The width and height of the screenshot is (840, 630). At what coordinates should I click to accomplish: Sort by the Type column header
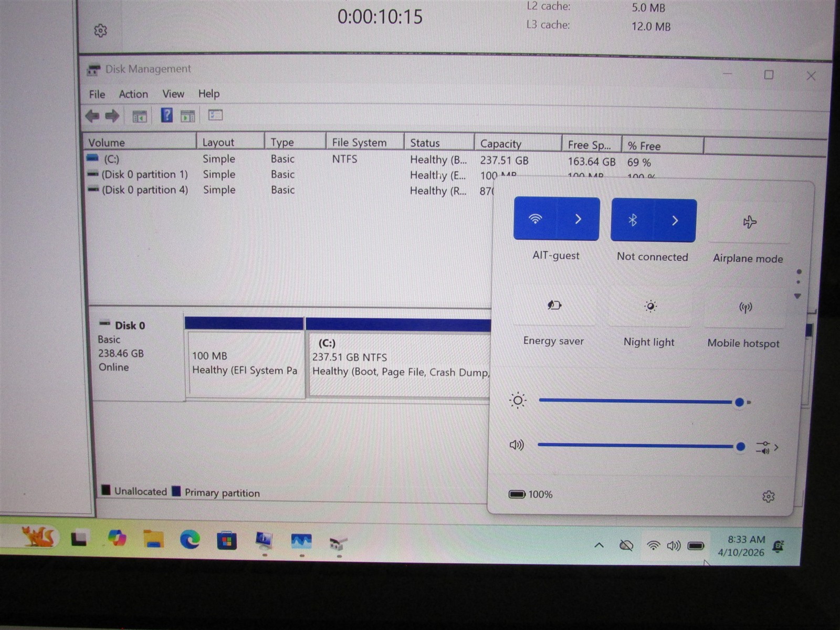coord(295,142)
